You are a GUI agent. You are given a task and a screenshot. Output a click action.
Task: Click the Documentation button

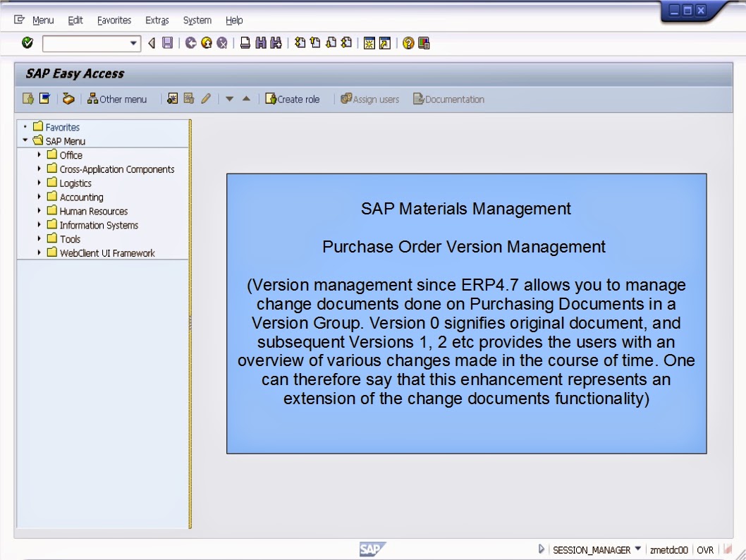[x=448, y=99]
